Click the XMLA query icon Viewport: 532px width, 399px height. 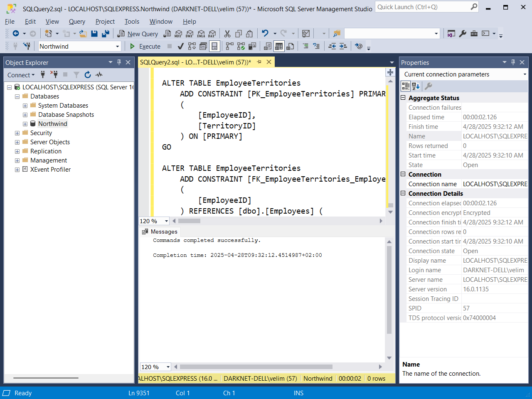[x=201, y=34]
